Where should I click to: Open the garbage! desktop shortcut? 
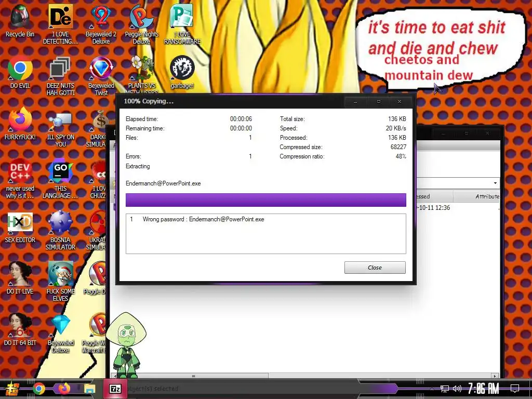182,73
